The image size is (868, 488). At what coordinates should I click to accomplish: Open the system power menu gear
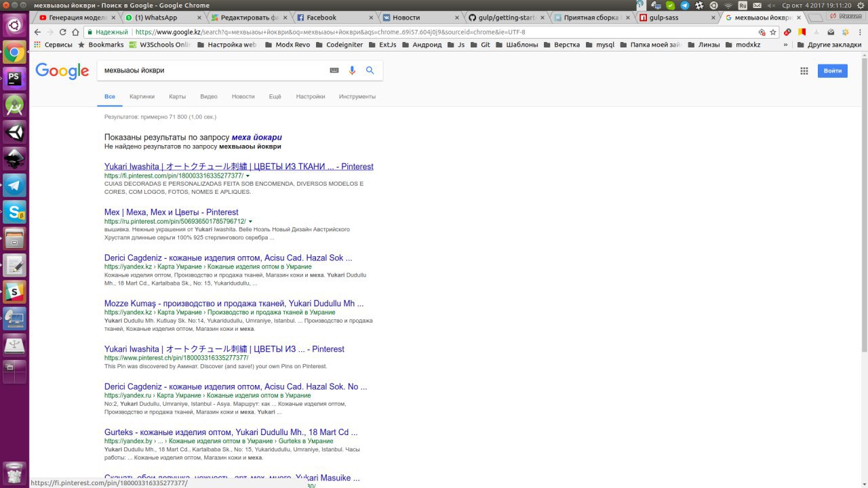pyautogui.click(x=860, y=5)
